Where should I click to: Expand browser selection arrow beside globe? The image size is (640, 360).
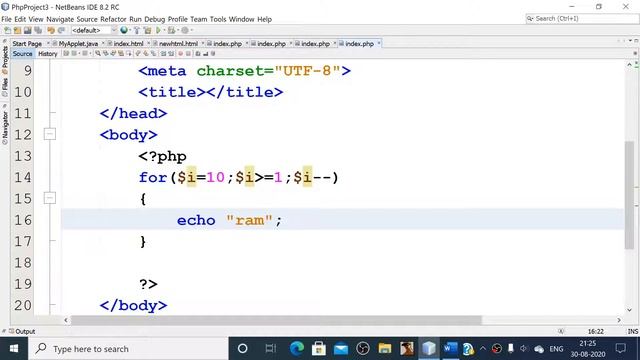pyautogui.click(x=130, y=30)
